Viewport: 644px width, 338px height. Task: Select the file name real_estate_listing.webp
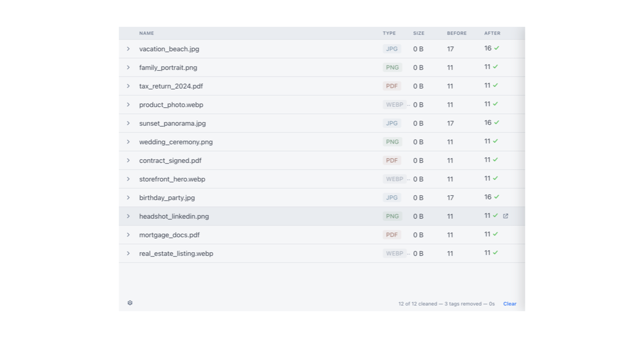(x=176, y=254)
